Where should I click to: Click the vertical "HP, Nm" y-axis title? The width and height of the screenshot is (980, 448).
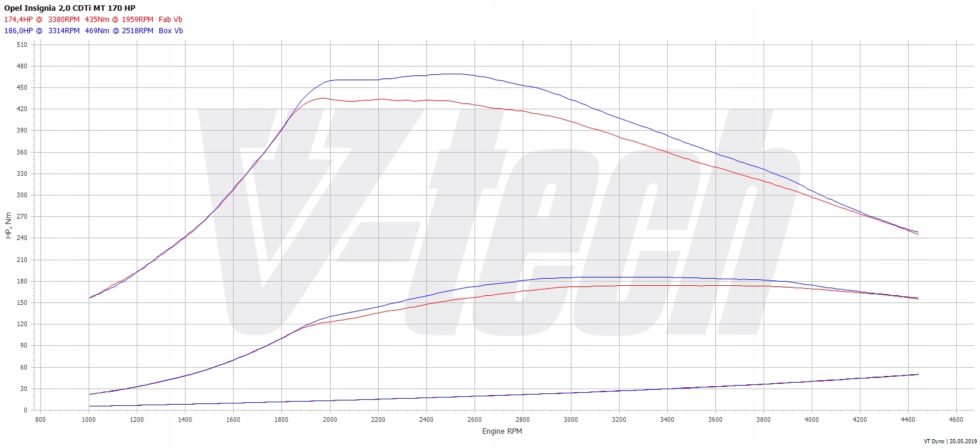tap(8, 226)
